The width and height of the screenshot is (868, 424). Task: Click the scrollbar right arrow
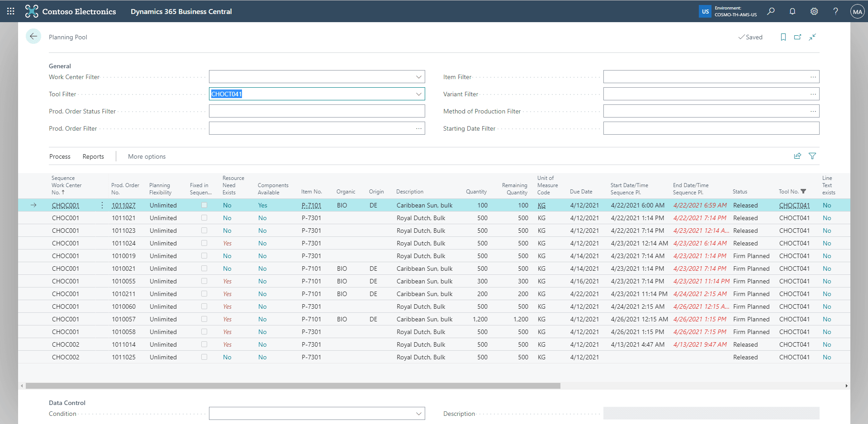[847, 386]
